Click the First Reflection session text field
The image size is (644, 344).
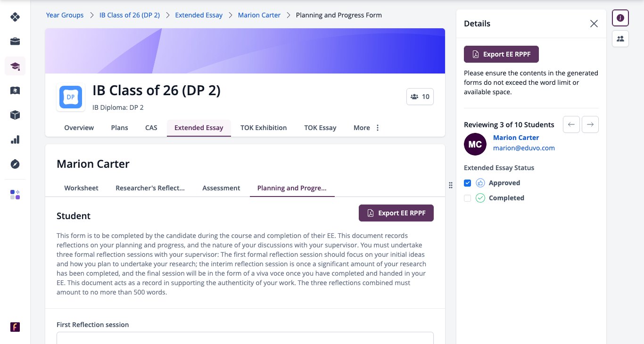tap(245, 338)
